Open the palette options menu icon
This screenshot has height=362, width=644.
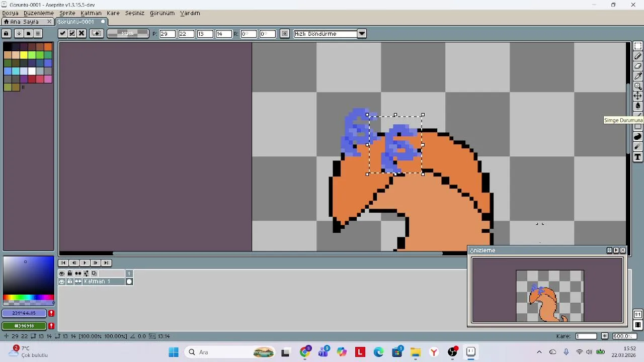(38, 34)
